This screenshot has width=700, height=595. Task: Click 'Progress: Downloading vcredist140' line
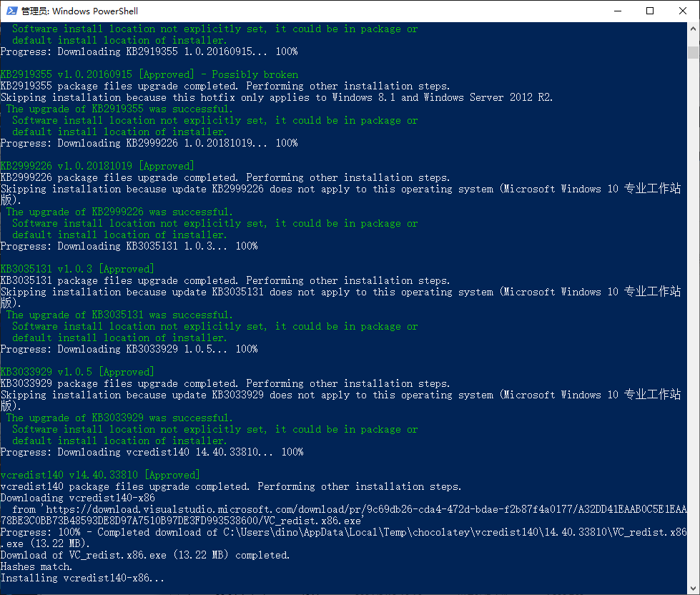(x=152, y=452)
